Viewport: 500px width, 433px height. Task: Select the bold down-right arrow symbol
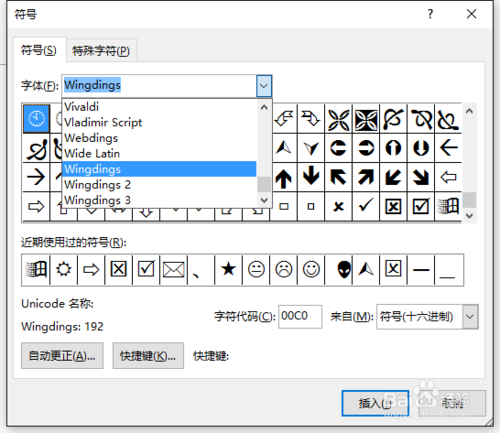[x=421, y=177]
